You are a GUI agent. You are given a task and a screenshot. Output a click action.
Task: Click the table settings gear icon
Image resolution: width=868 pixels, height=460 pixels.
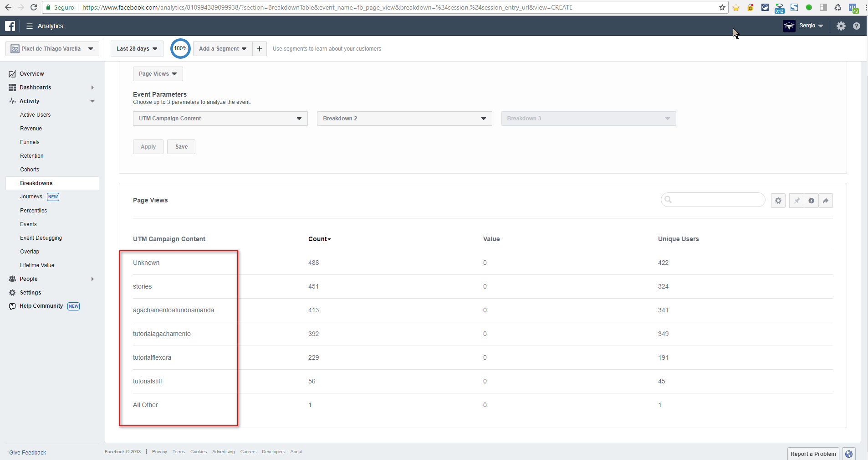[778, 201]
